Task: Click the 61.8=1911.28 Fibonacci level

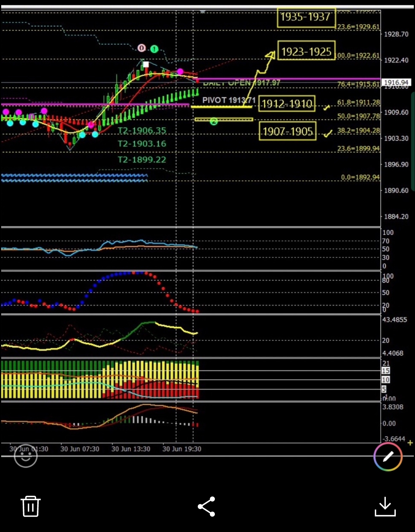Action: (x=358, y=102)
